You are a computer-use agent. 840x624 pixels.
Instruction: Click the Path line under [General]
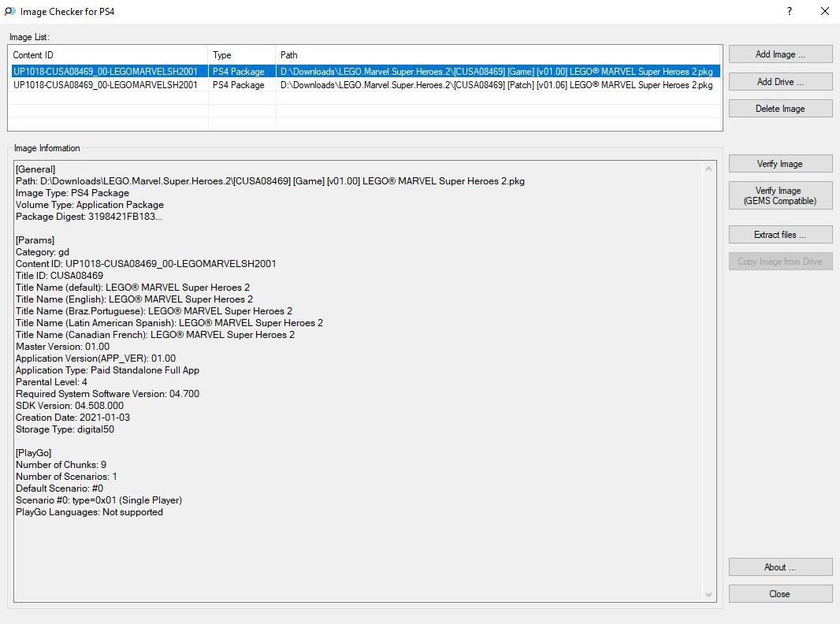coord(270,181)
